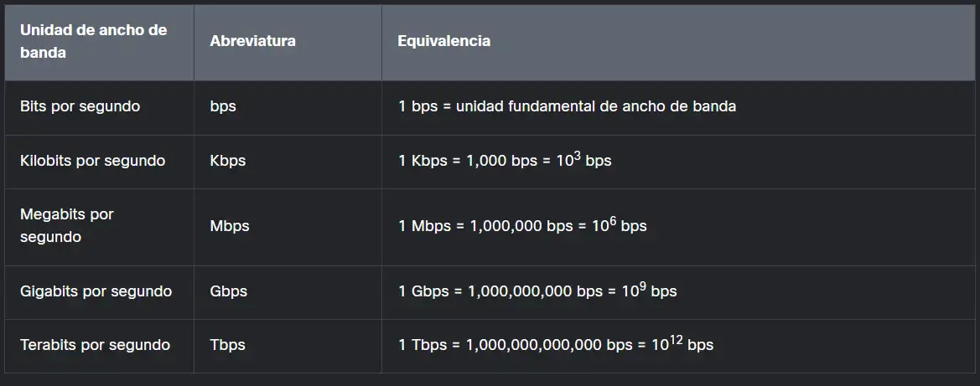Click the "Gbps" abbreviation cell
Image resolution: width=980 pixels, height=386 pixels.
[x=229, y=291]
